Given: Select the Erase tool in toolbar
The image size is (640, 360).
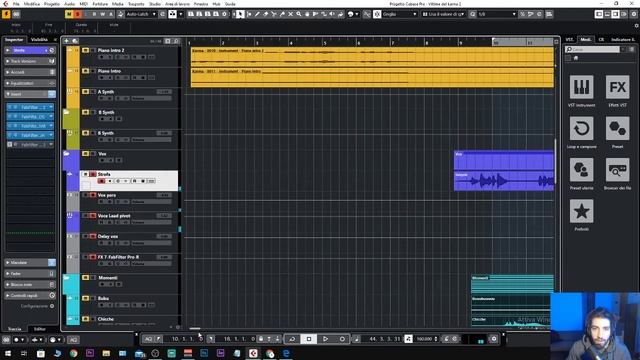Looking at the screenshot, I should (265, 14).
